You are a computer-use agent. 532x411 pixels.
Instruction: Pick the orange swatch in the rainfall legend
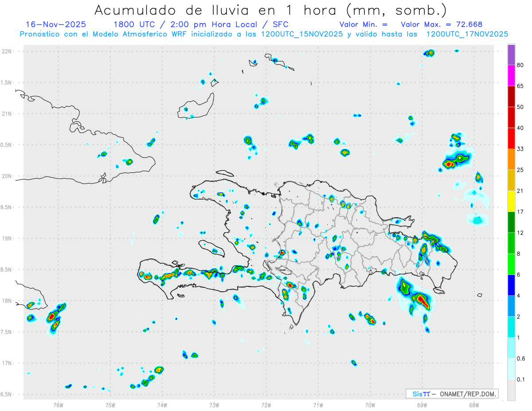point(512,159)
